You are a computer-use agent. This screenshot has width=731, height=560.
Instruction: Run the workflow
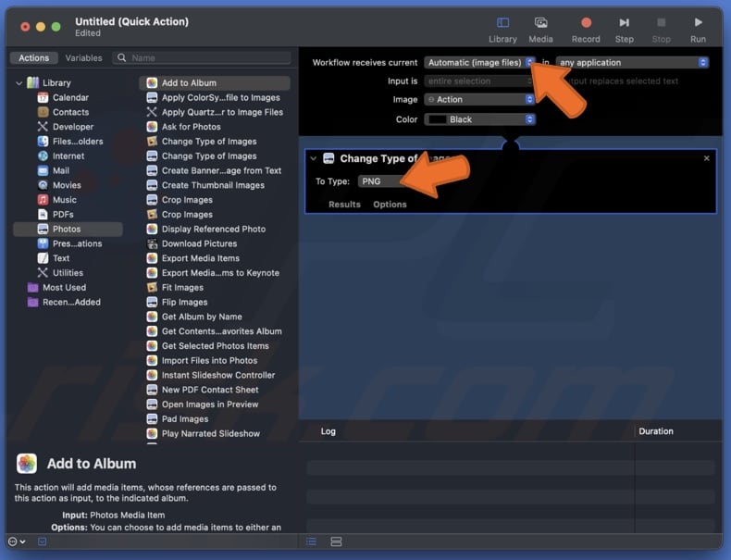click(698, 30)
